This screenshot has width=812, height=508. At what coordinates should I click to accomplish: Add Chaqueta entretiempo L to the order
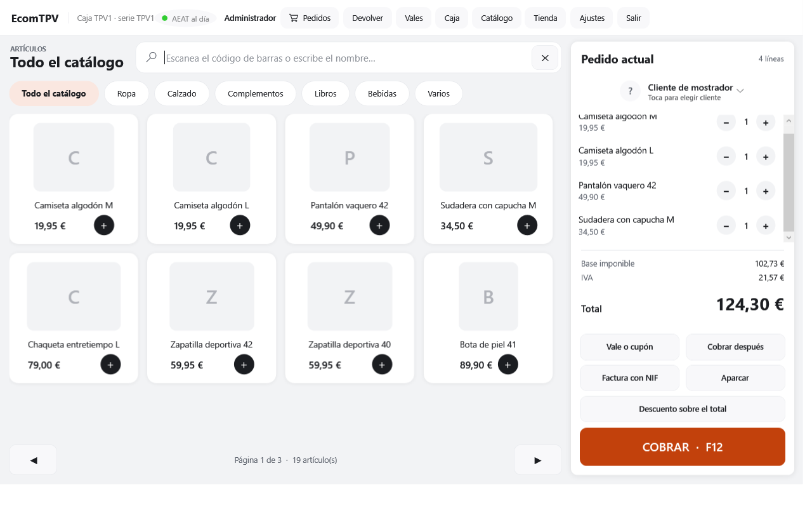click(110, 364)
